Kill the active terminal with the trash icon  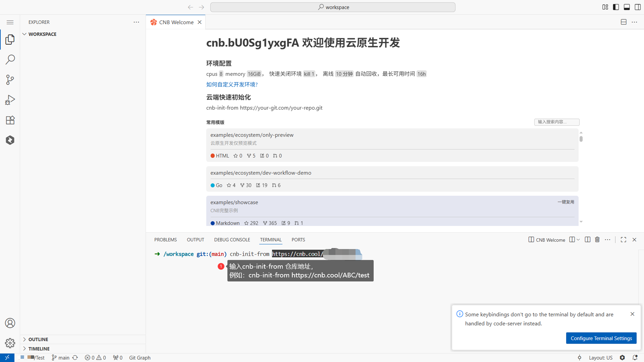(597, 239)
